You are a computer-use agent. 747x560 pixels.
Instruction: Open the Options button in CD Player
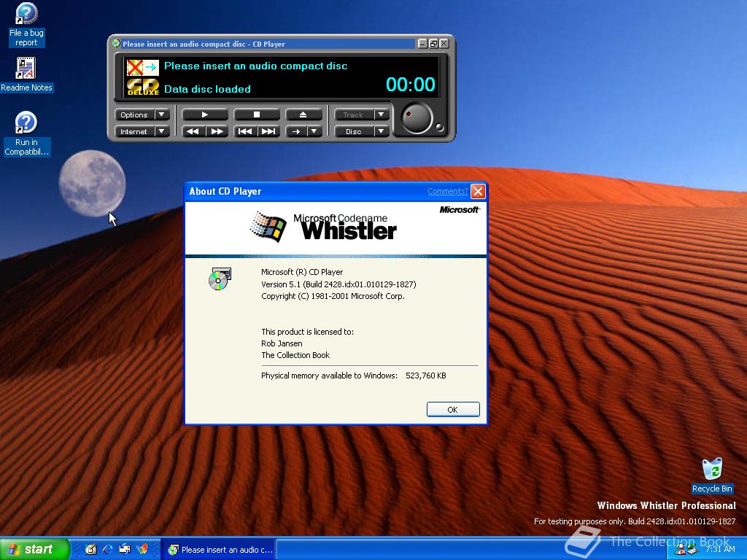(134, 114)
